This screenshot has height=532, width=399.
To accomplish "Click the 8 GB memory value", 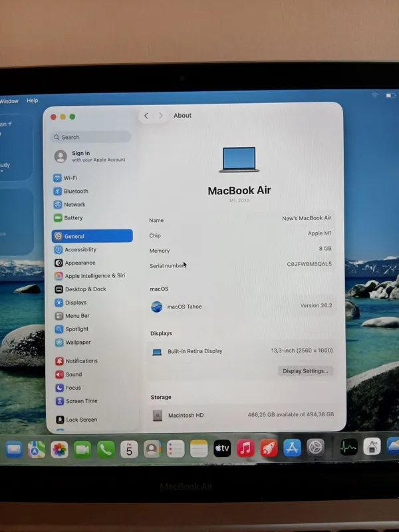I will point(325,249).
